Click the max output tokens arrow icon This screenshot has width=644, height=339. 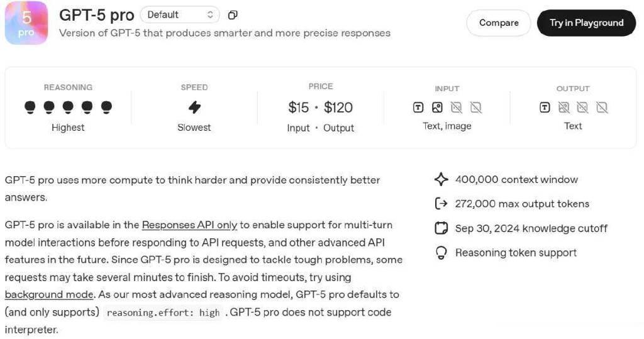point(441,204)
